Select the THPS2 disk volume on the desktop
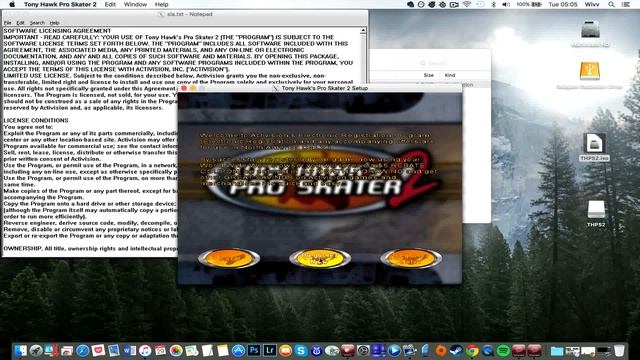 (596, 213)
